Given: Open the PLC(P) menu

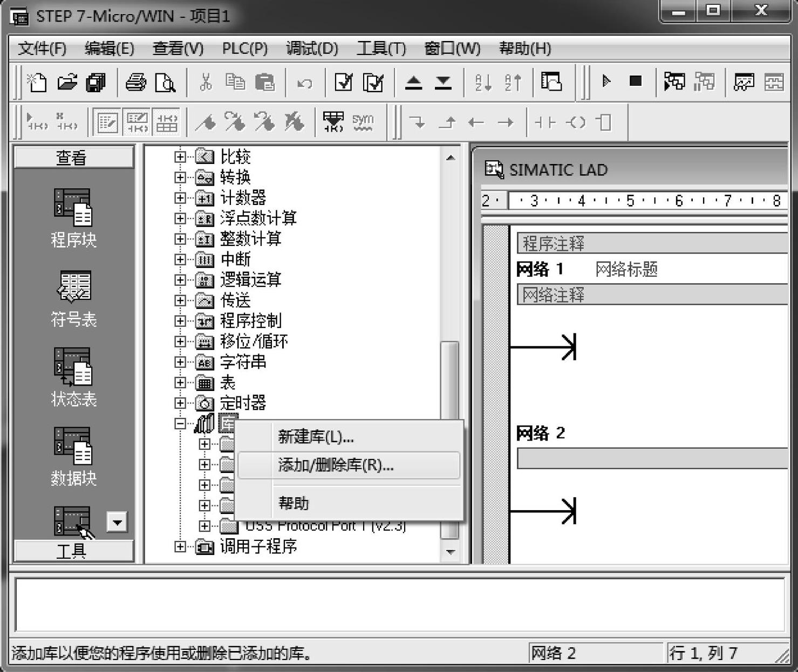Looking at the screenshot, I should tap(245, 49).
